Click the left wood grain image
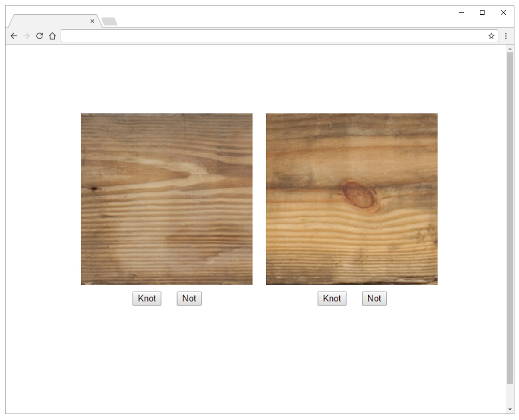Image resolution: width=519 pixels, height=420 pixels. [166, 199]
